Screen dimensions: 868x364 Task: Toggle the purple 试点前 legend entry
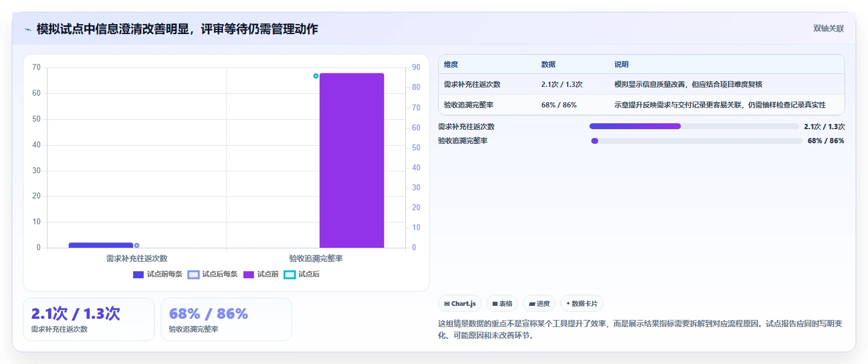(x=261, y=274)
